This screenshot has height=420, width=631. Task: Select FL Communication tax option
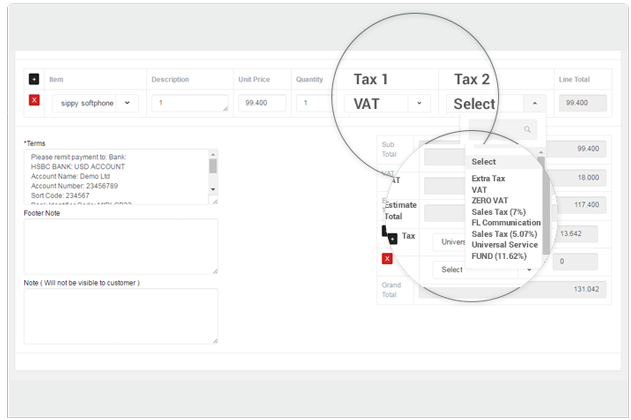tap(505, 222)
